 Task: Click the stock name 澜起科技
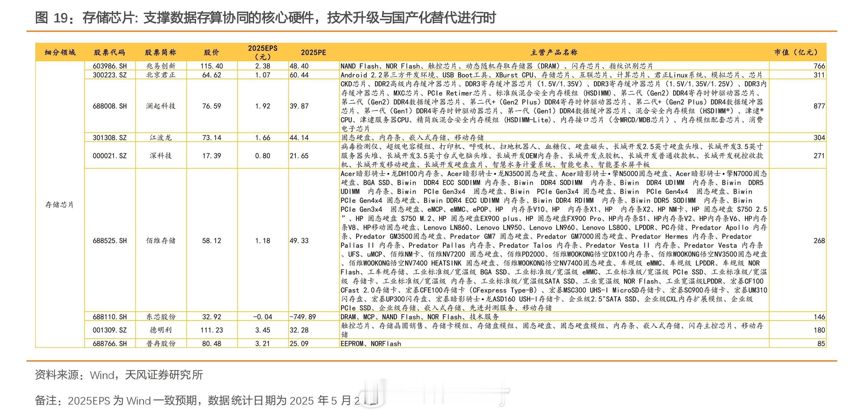(161, 106)
